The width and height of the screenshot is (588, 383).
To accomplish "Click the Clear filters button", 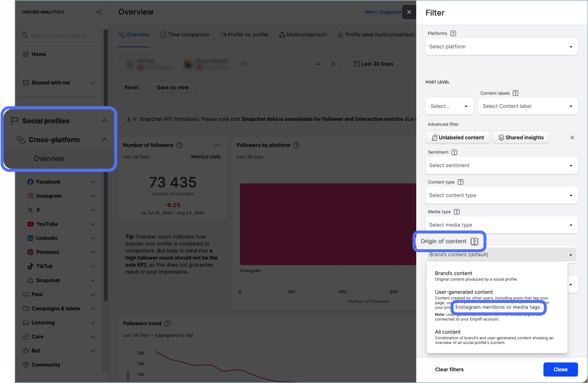I will coord(449,370).
